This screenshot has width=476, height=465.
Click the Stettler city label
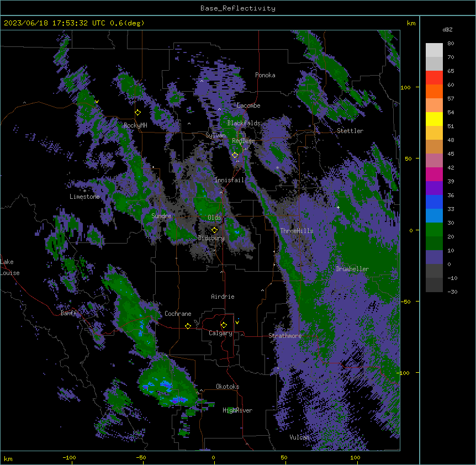(x=350, y=131)
